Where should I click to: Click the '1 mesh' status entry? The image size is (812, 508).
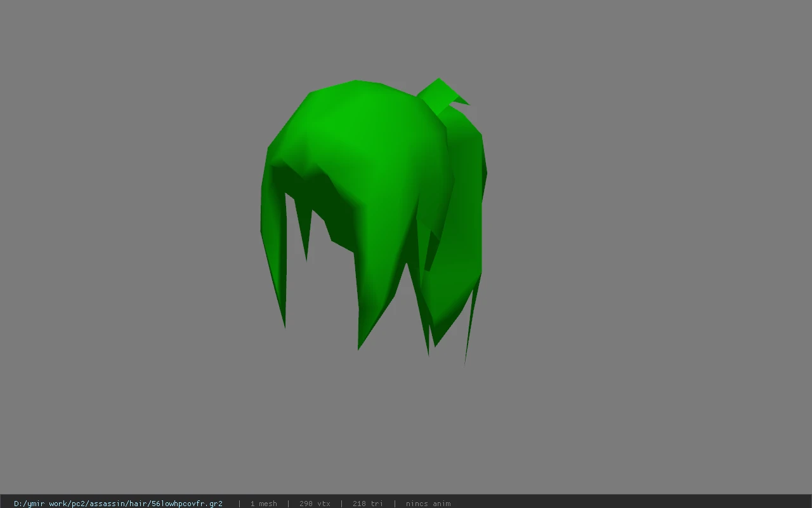tap(263, 504)
